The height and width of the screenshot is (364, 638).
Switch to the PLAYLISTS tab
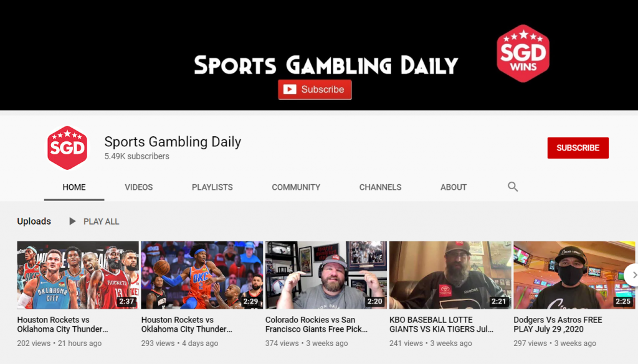pyautogui.click(x=212, y=187)
